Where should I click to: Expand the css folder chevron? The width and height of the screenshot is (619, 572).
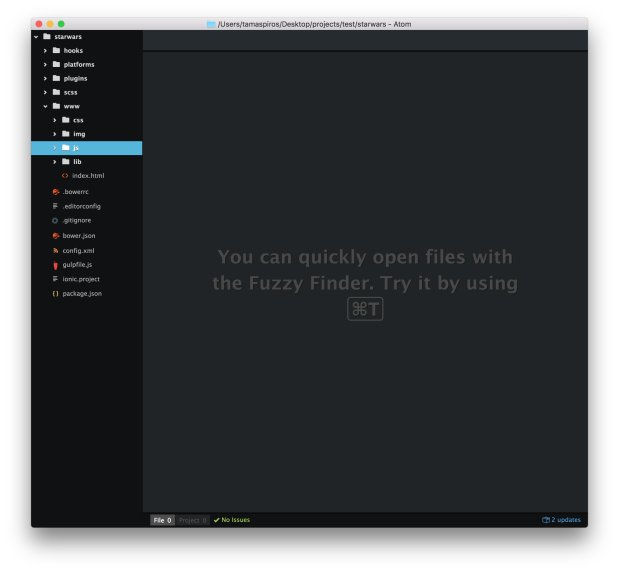[x=54, y=120]
